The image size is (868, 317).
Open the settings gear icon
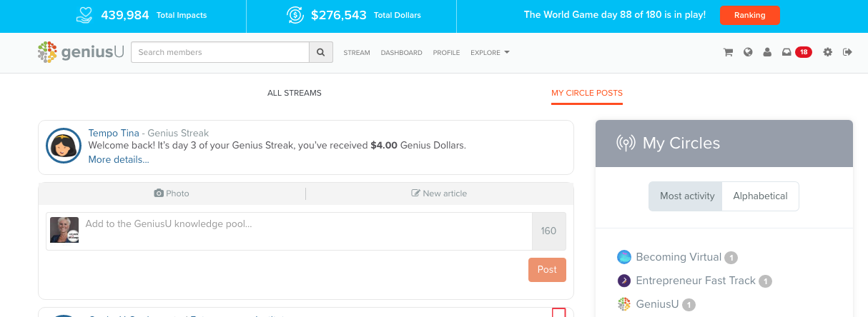click(828, 52)
